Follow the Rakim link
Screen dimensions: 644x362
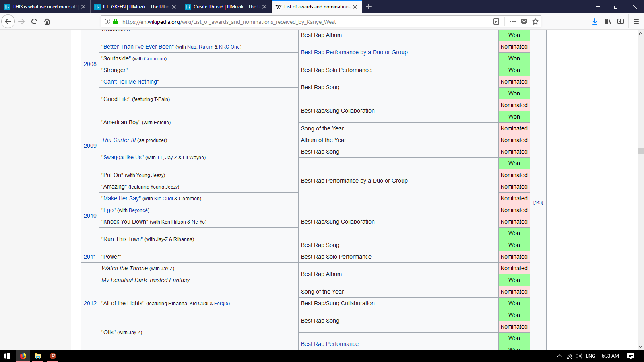tap(206, 47)
